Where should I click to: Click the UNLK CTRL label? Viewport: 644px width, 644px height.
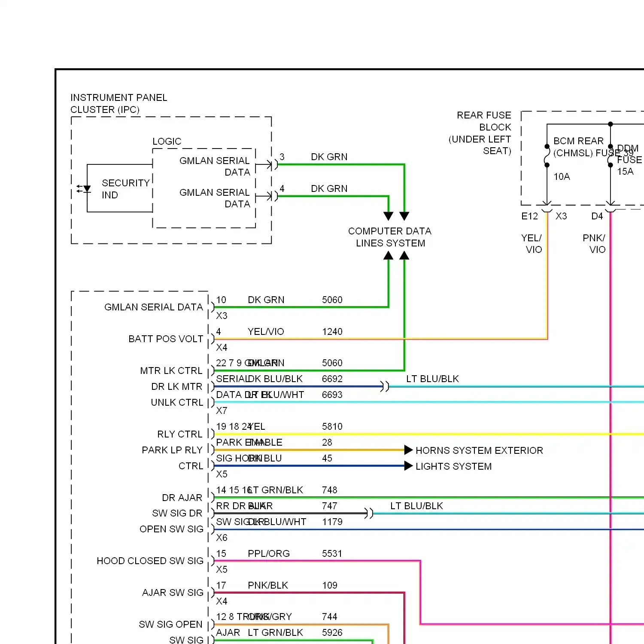[177, 402]
